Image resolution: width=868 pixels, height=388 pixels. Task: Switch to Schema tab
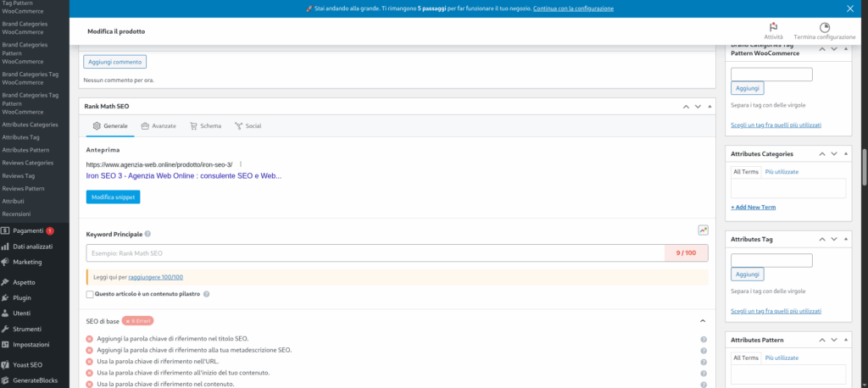[x=205, y=125]
